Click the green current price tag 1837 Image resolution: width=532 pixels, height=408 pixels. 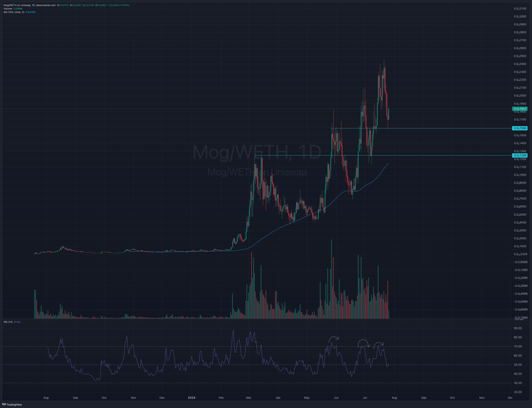(520, 109)
